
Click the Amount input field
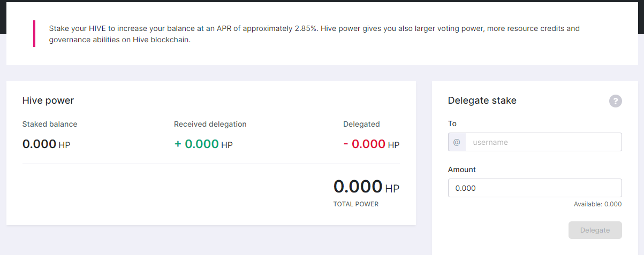(x=535, y=188)
